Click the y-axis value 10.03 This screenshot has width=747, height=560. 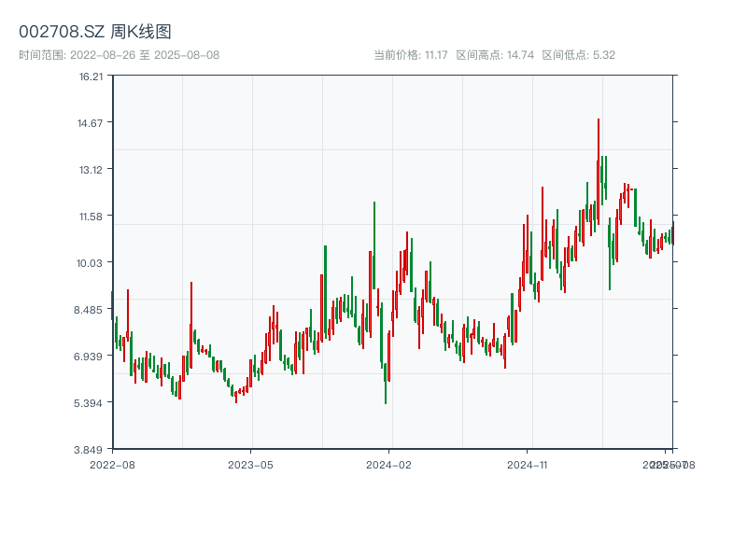coord(90,263)
